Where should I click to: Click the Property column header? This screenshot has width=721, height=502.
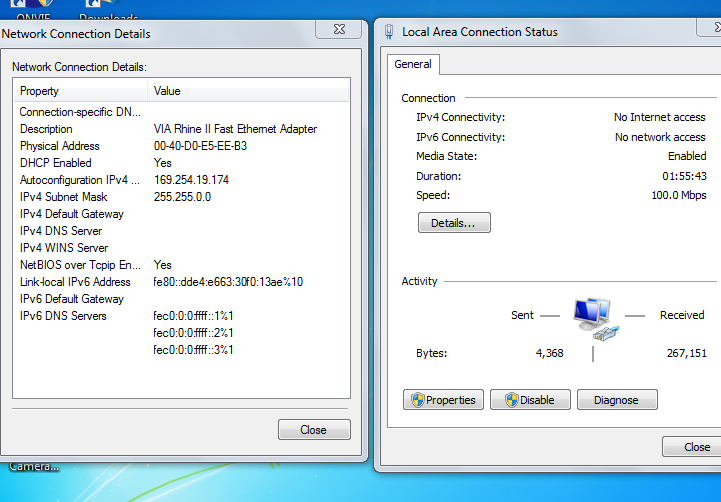click(80, 91)
